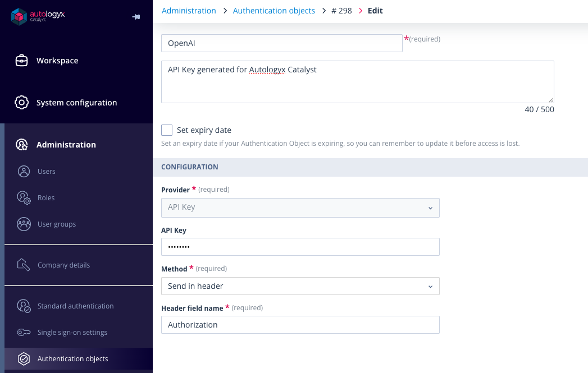588x373 pixels.
Task: Click the Single sign-on key icon
Action: [24, 332]
